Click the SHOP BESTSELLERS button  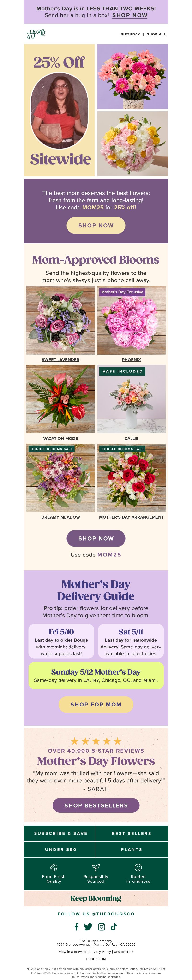(x=96, y=805)
